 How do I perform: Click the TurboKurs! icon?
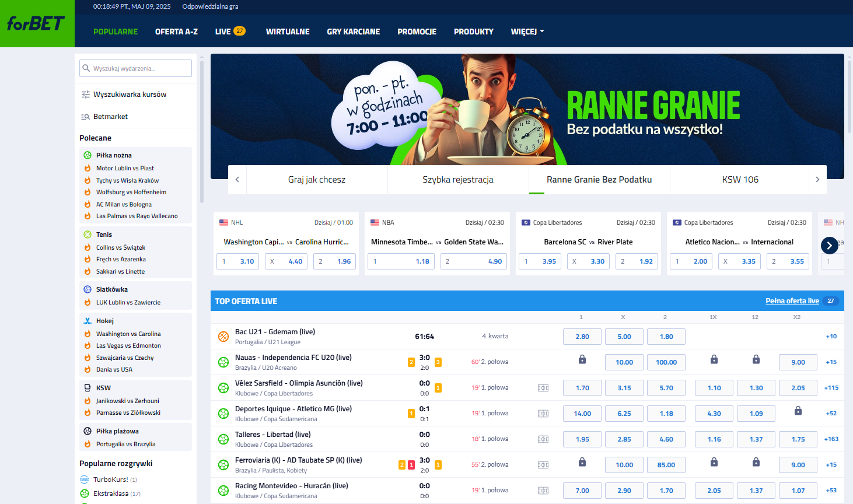(85, 480)
